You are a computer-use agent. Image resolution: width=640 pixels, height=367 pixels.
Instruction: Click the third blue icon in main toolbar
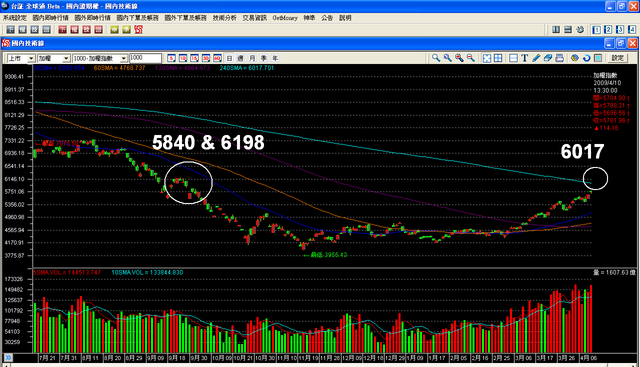35,29
